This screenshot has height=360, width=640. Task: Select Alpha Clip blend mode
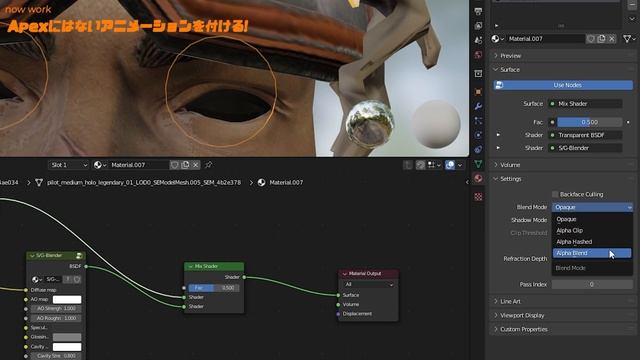click(x=592, y=231)
